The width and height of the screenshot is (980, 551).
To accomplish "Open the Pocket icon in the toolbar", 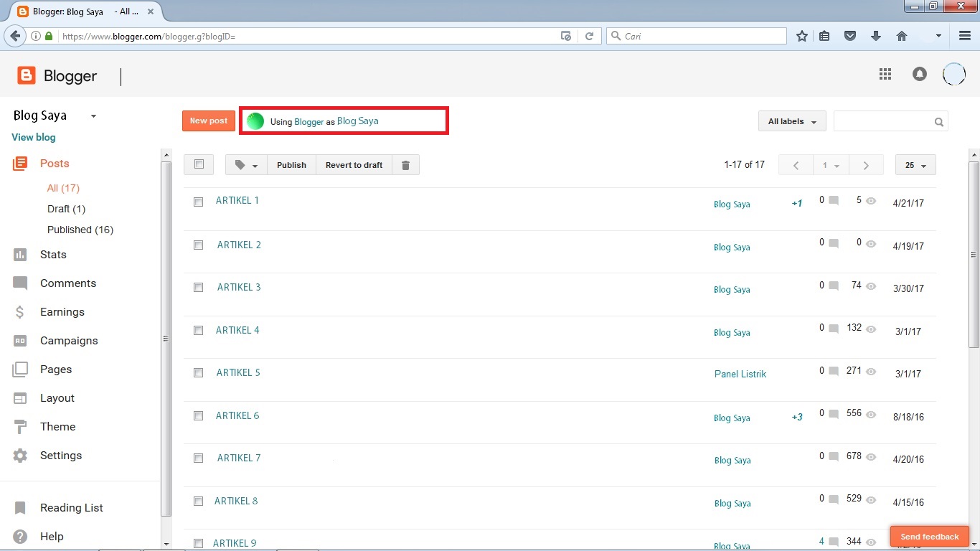I will click(x=850, y=36).
